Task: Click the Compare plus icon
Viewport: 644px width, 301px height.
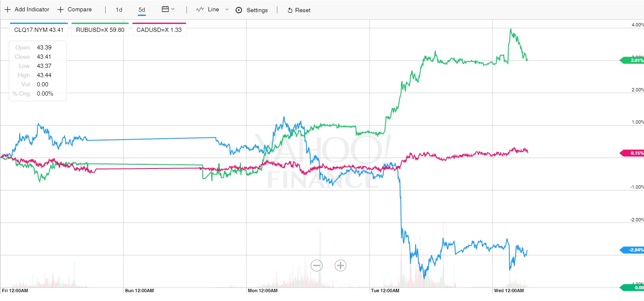Action: point(61,10)
